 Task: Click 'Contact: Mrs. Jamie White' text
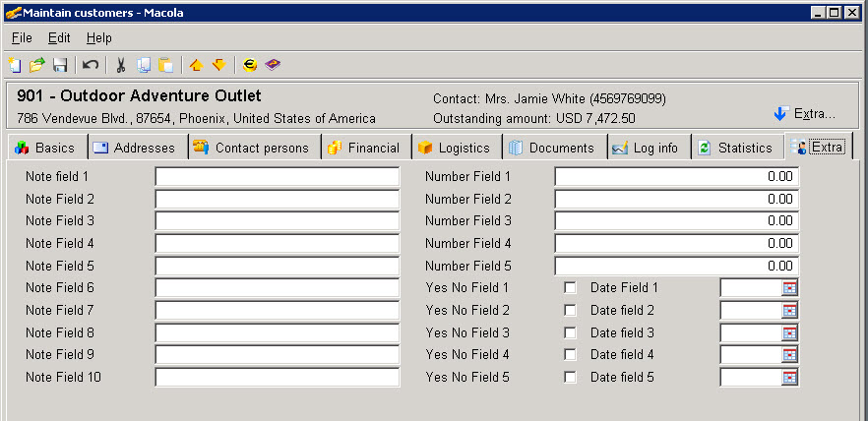(x=510, y=99)
